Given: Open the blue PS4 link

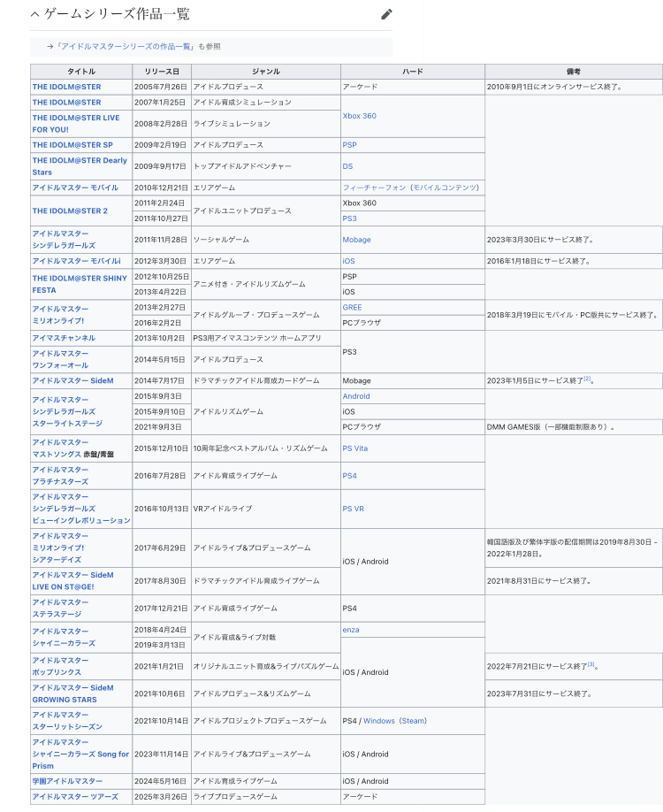Looking at the screenshot, I should [349, 475].
